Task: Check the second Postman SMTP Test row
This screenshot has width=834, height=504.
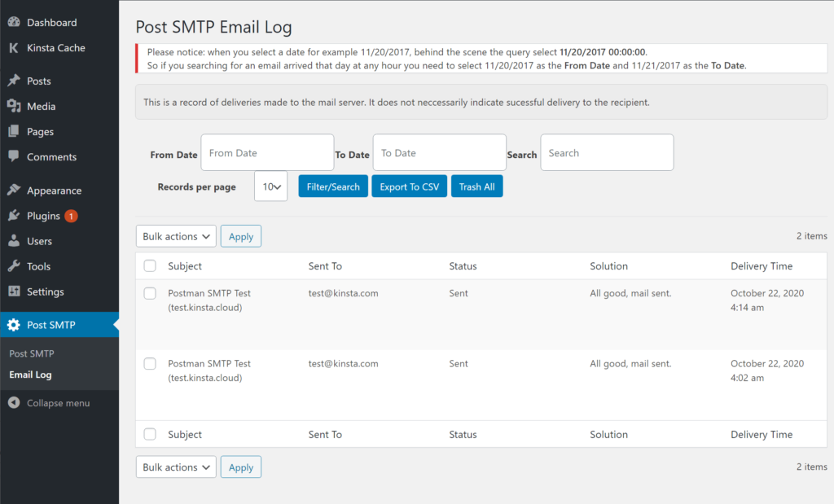Action: pyautogui.click(x=150, y=365)
